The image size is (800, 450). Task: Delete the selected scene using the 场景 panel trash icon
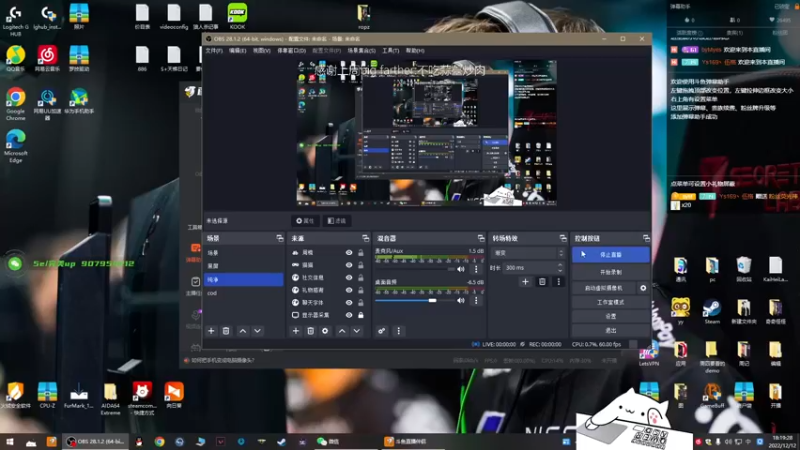(226, 331)
